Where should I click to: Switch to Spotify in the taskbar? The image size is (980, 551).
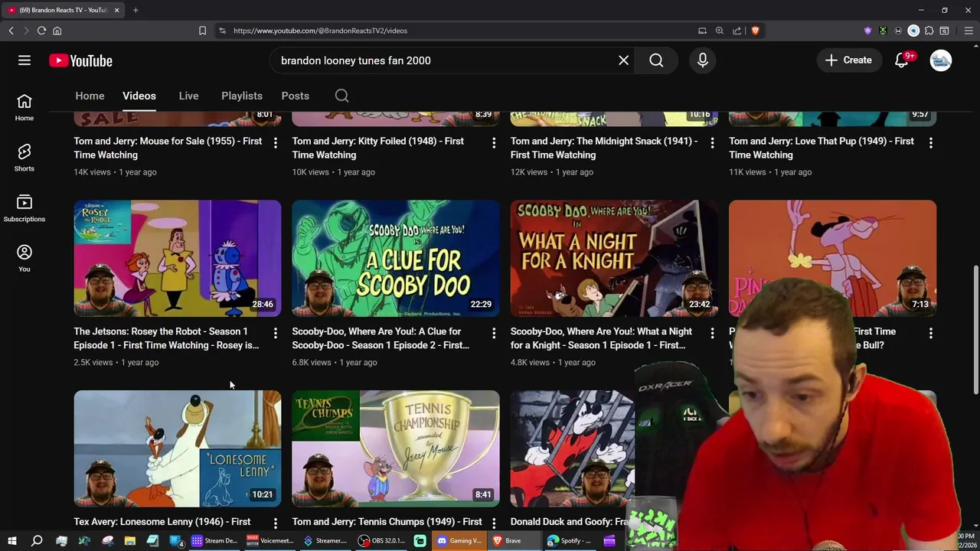pyautogui.click(x=570, y=541)
